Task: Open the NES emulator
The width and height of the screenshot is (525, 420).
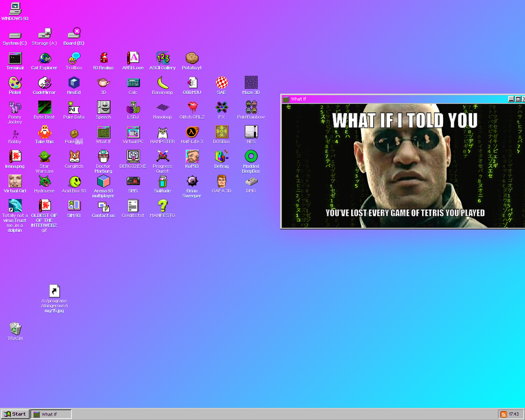Action: [251, 133]
